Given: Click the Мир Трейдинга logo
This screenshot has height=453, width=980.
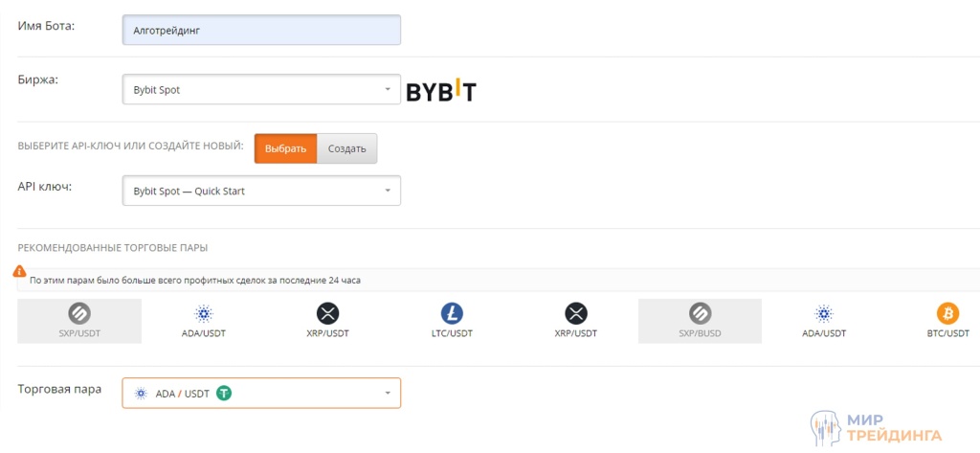Looking at the screenshot, I should click(877, 427).
